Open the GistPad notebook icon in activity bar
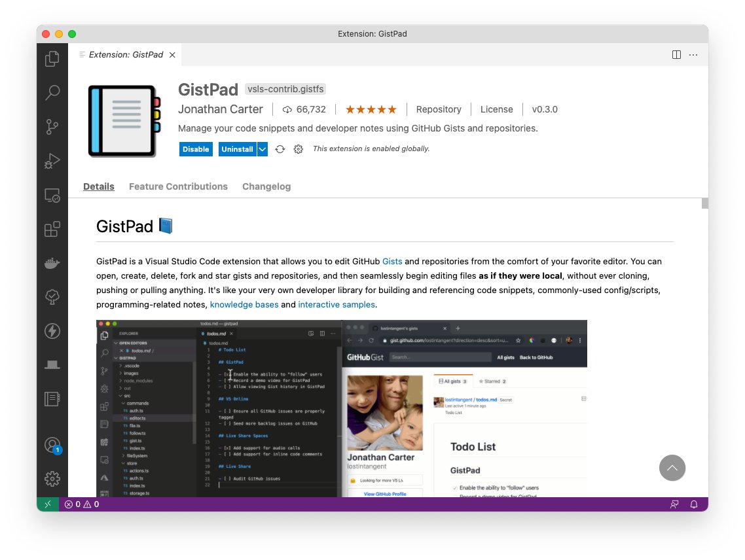The width and height of the screenshot is (745, 560). tap(52, 399)
